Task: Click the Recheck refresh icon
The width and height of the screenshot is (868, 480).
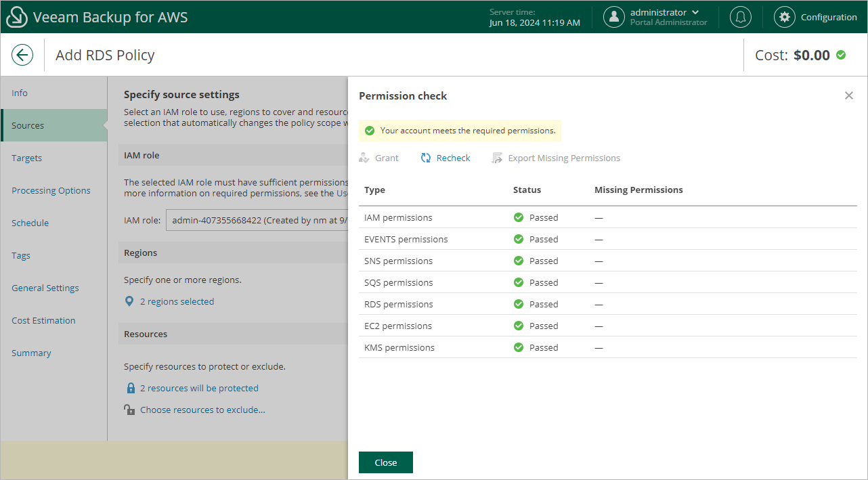Action: [x=426, y=158]
